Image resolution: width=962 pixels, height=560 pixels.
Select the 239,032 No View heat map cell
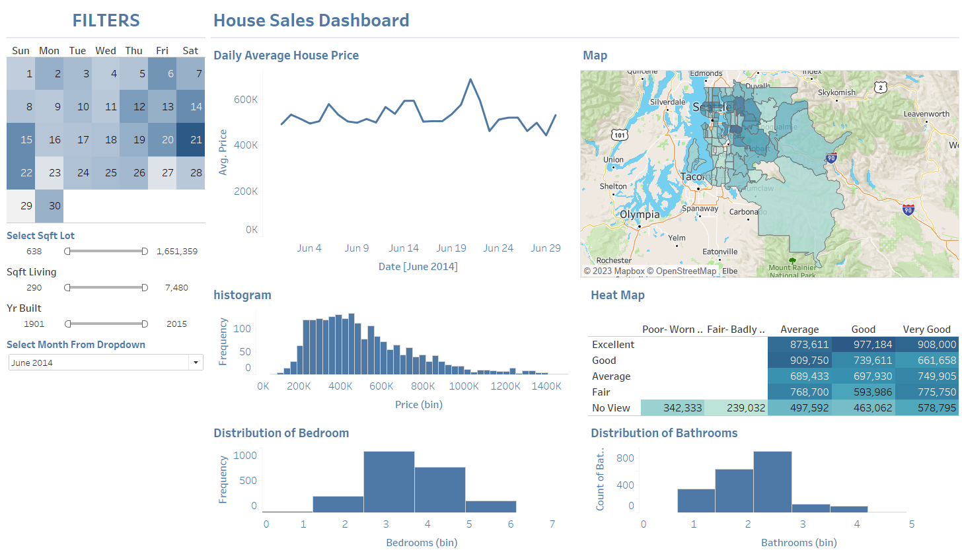[x=735, y=407]
